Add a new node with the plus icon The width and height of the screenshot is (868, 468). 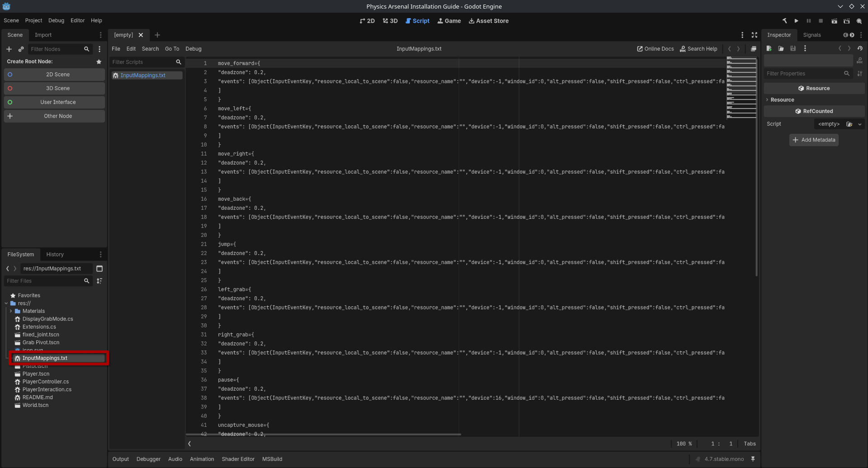click(x=9, y=49)
